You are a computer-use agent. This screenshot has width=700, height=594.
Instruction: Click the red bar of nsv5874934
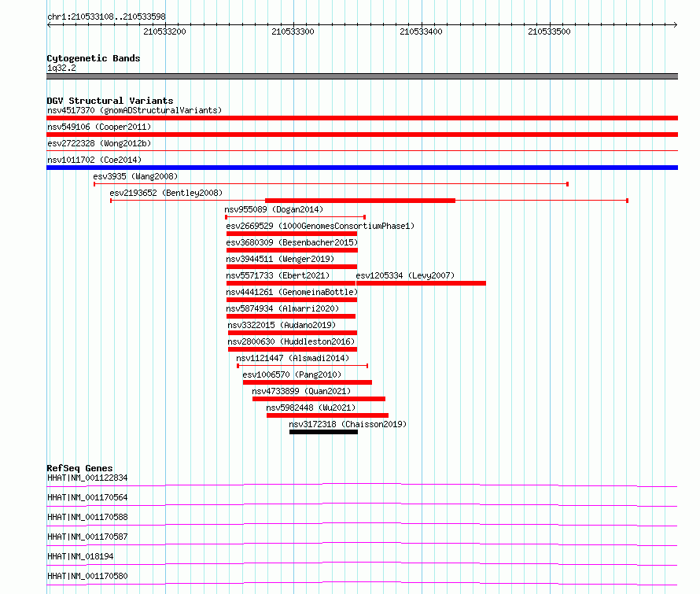coord(291,316)
